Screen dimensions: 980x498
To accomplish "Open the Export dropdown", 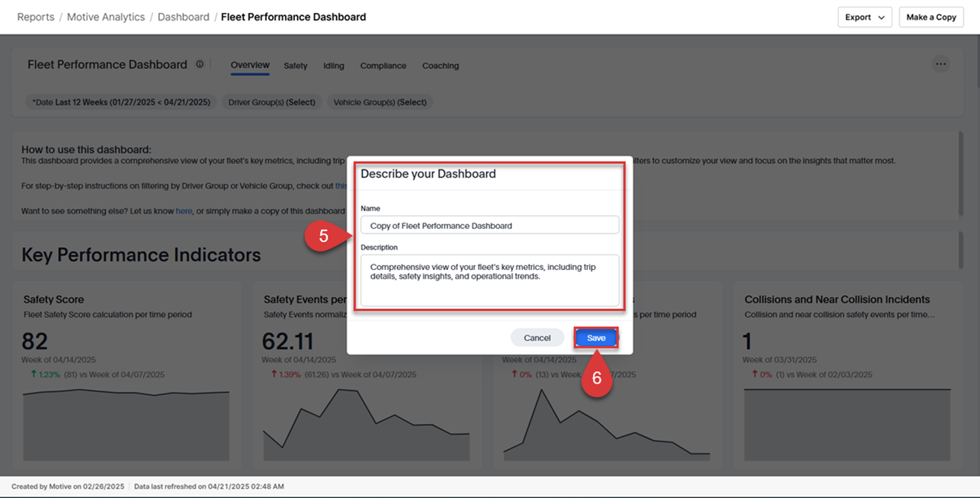I will [865, 17].
